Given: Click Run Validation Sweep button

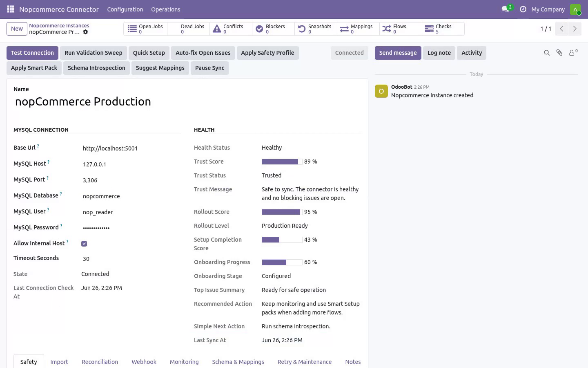Looking at the screenshot, I should 93,53.
